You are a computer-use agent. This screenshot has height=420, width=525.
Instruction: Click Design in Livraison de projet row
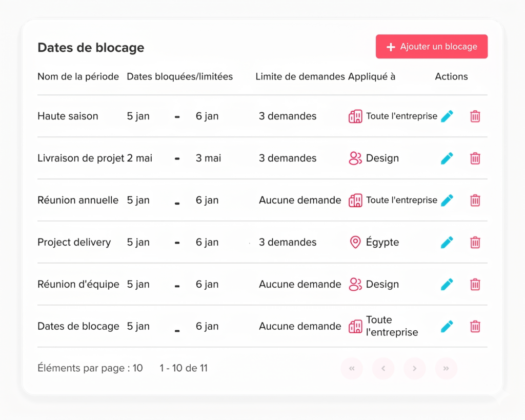382,158
